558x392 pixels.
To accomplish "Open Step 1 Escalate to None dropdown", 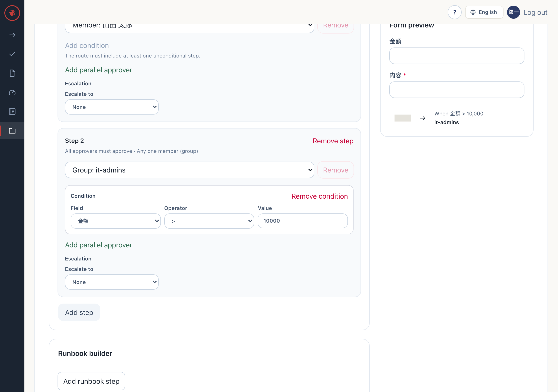I will click(x=112, y=107).
